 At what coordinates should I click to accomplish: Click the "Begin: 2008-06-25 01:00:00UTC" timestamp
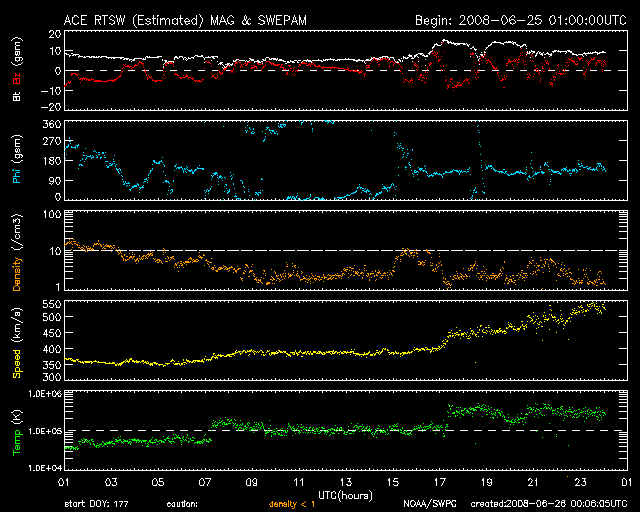tap(521, 20)
